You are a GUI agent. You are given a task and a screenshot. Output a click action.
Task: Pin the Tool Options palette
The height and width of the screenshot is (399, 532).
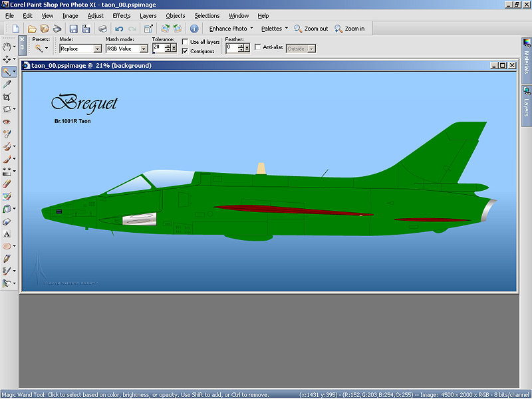tap(22, 47)
